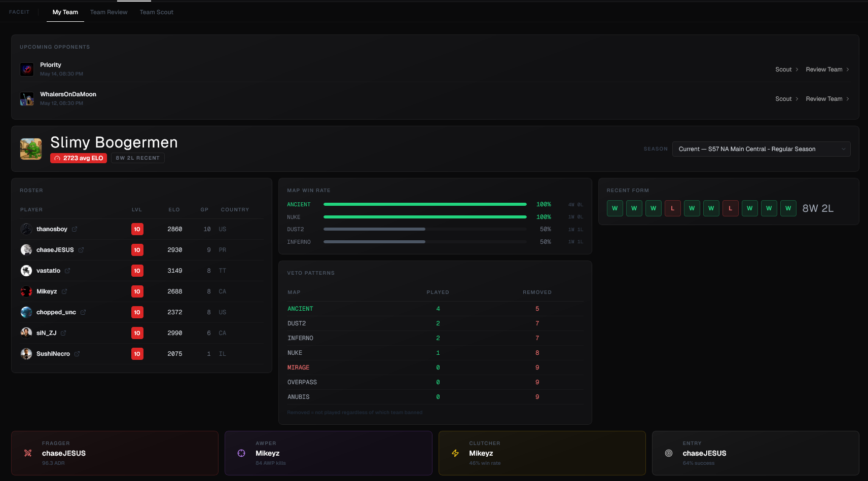Open the Season selection dropdown
Viewport: 868px width, 481px height.
(761, 149)
